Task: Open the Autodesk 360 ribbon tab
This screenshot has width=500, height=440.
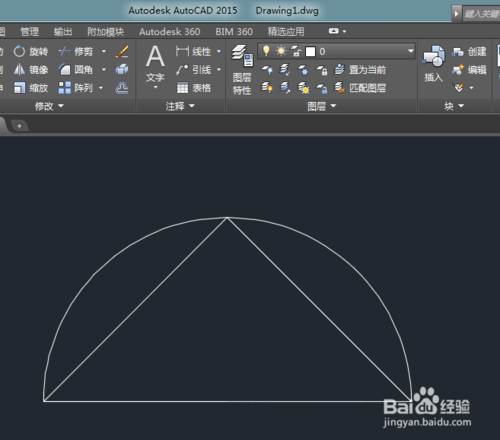Action: point(170,32)
